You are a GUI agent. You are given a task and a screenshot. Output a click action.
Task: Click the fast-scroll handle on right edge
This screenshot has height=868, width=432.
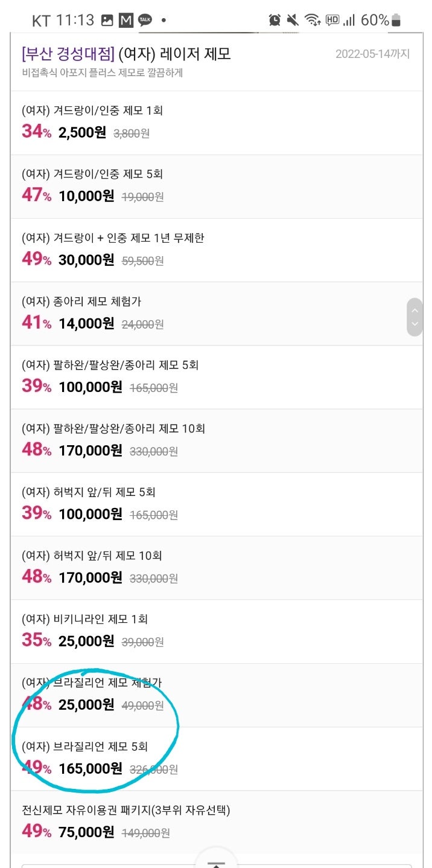(x=414, y=317)
